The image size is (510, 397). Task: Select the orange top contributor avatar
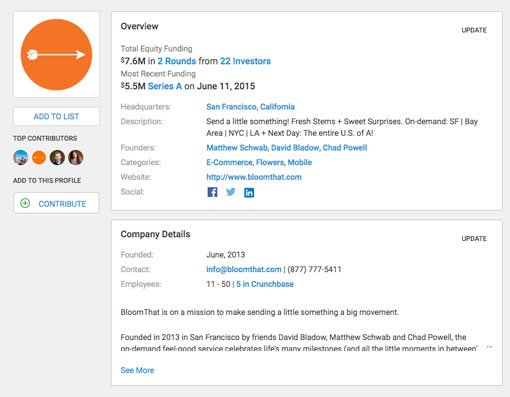pyautogui.click(x=39, y=157)
